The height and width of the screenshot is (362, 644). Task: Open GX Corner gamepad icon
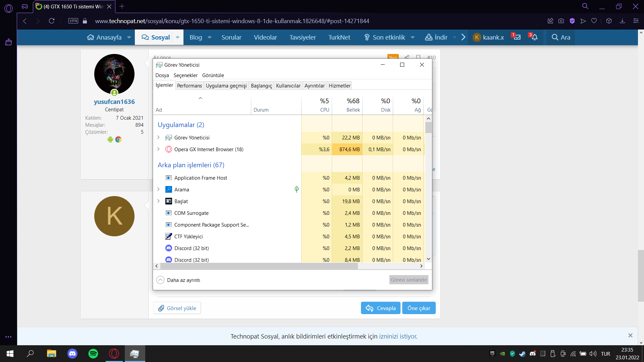[x=25, y=6]
